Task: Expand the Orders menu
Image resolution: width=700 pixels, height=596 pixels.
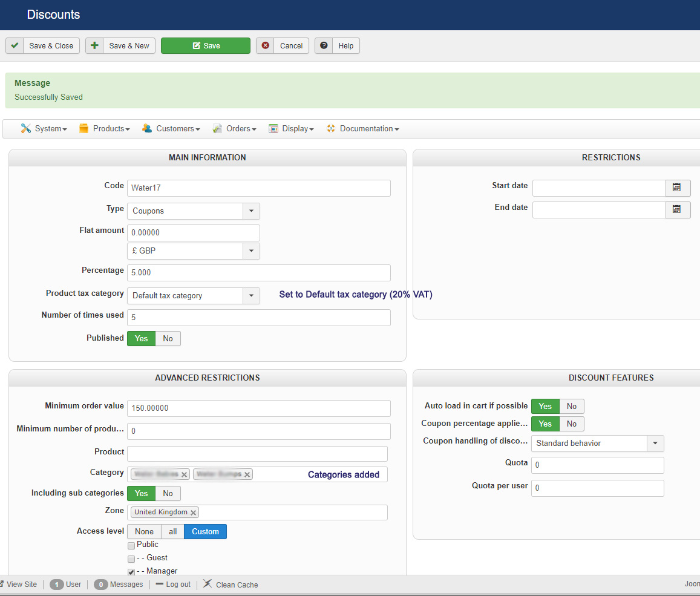Action: [234, 128]
